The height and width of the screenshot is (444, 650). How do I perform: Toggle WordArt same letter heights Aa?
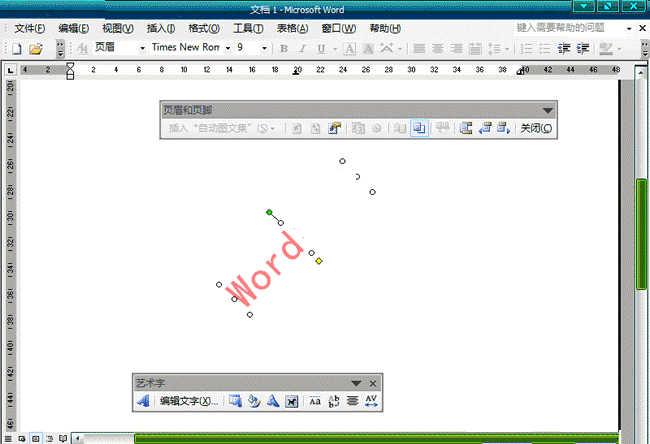[x=315, y=401]
